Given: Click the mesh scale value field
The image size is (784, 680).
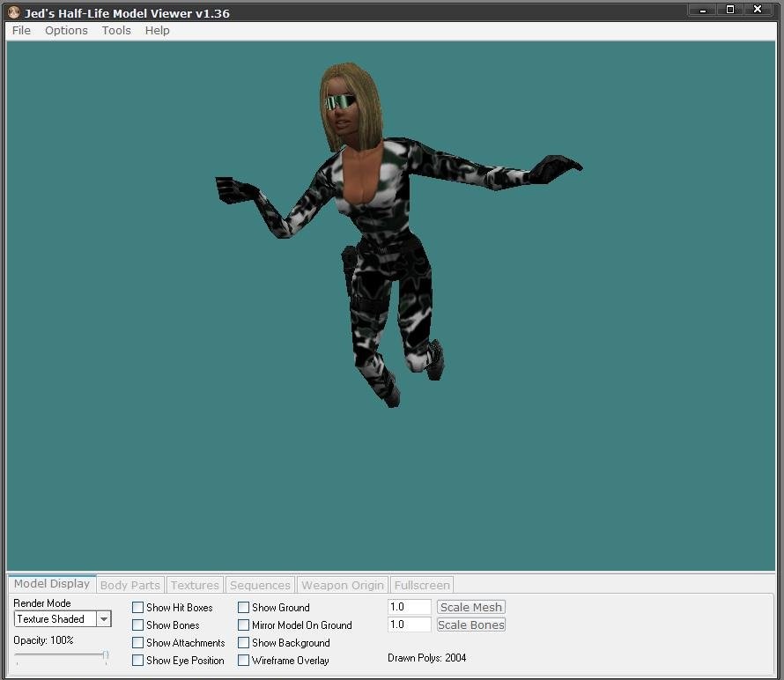Looking at the screenshot, I should coord(409,607).
